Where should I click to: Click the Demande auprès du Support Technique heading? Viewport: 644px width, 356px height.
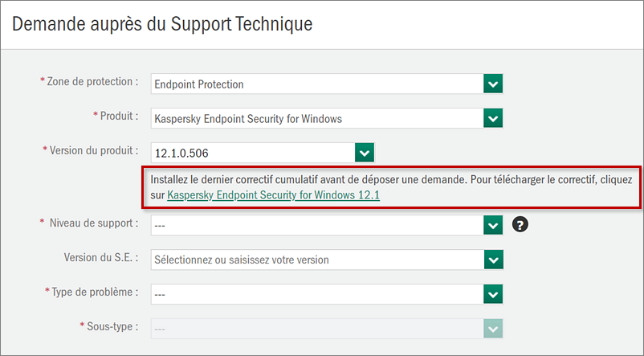tap(161, 23)
